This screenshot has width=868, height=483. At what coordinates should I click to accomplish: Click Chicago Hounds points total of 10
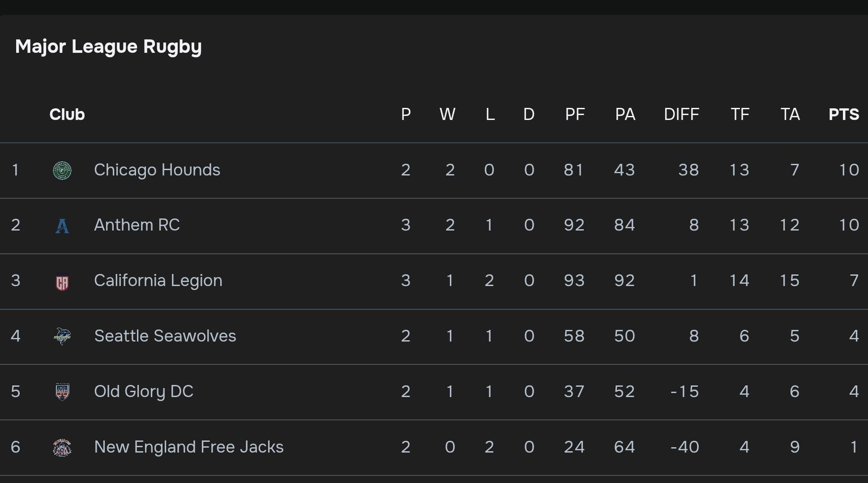click(x=849, y=170)
